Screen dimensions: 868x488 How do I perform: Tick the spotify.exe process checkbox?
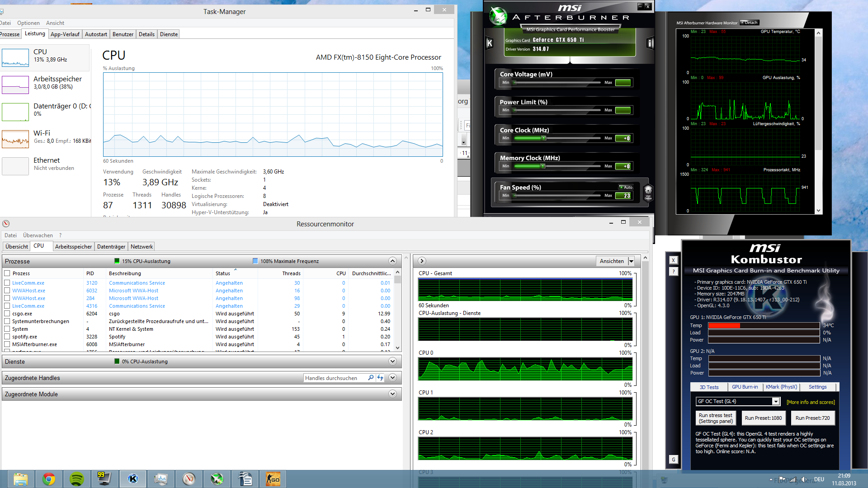pyautogui.click(x=7, y=337)
